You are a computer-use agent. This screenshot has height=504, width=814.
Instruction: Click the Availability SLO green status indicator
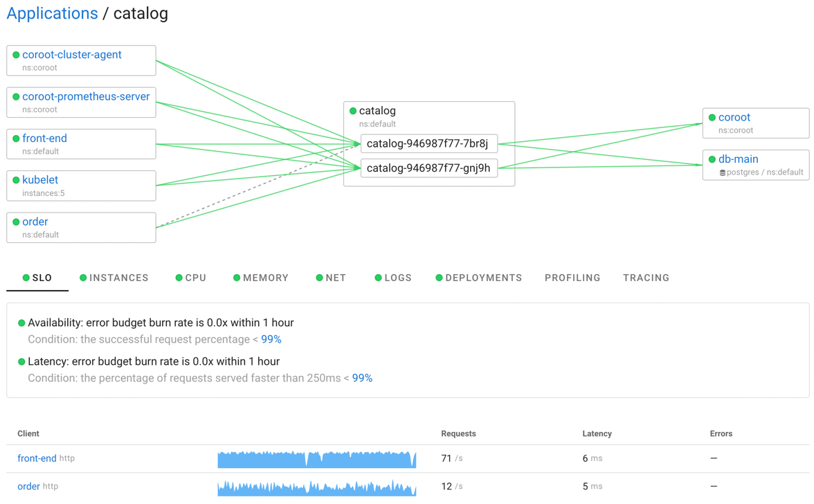(x=21, y=323)
